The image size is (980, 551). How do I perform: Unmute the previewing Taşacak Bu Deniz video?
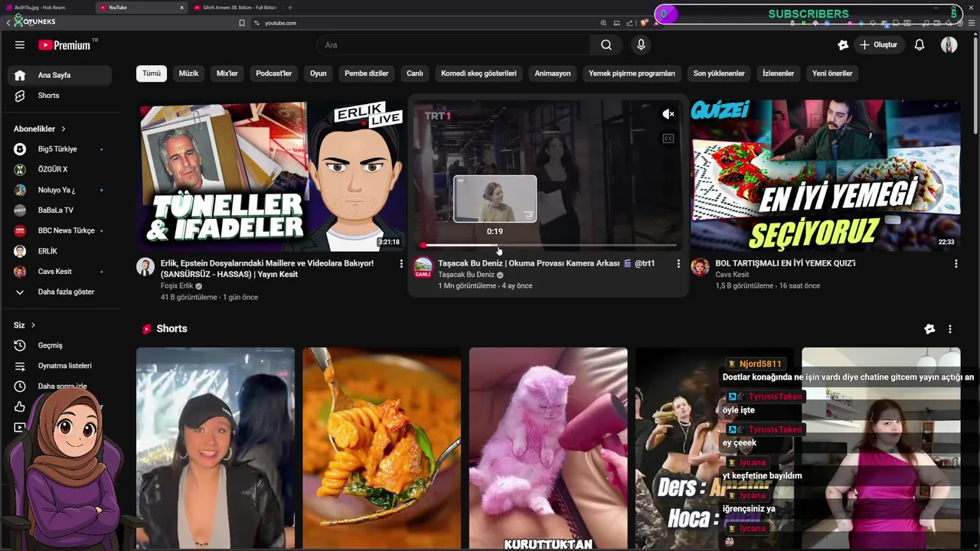(668, 114)
